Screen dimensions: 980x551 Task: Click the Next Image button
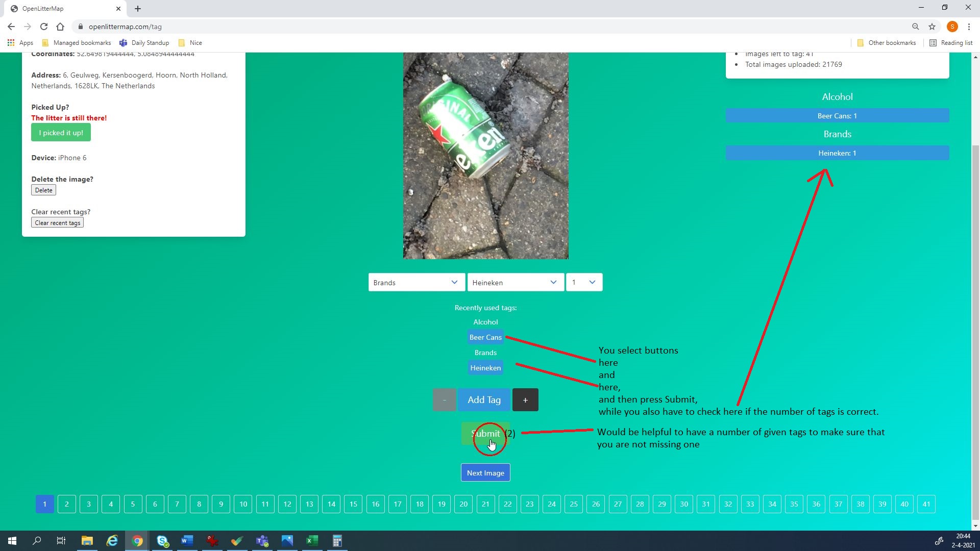point(485,472)
